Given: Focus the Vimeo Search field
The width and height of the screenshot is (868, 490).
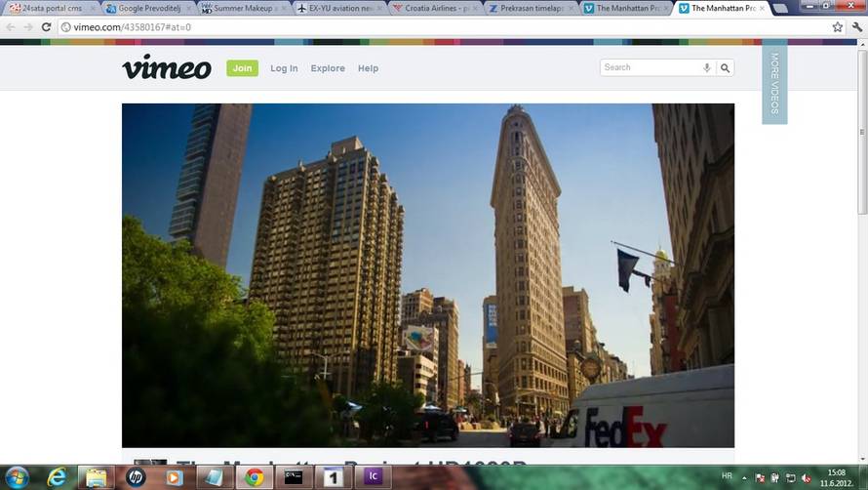Looking at the screenshot, I should [651, 67].
